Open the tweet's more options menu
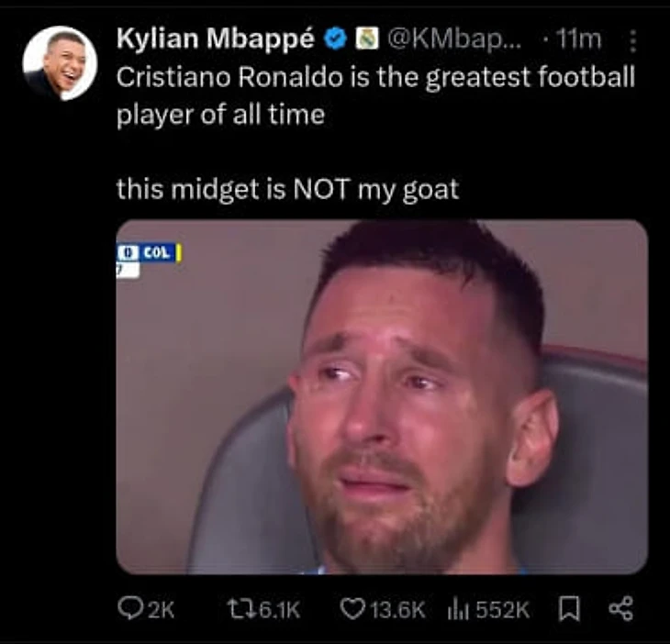 (631, 41)
